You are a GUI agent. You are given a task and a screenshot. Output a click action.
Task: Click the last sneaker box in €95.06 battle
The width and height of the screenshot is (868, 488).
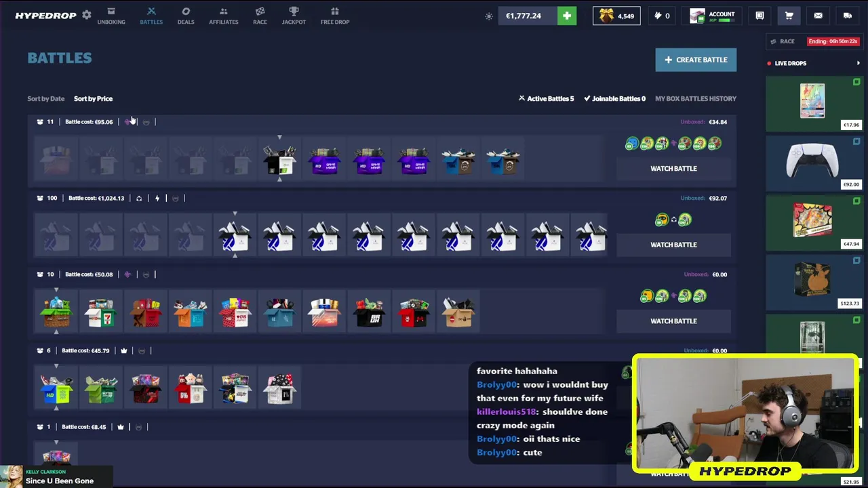tap(502, 161)
